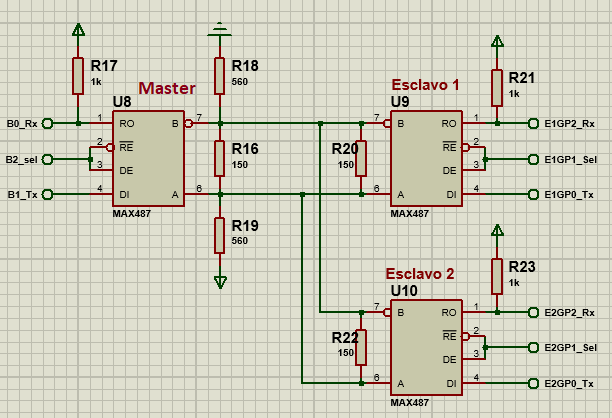Click the R17 reference label

point(104,66)
